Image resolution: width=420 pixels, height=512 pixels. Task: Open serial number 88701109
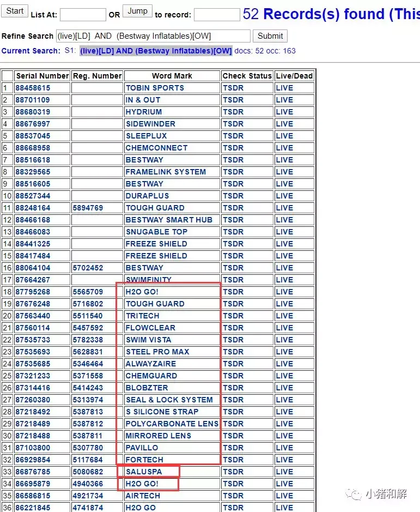33,100
